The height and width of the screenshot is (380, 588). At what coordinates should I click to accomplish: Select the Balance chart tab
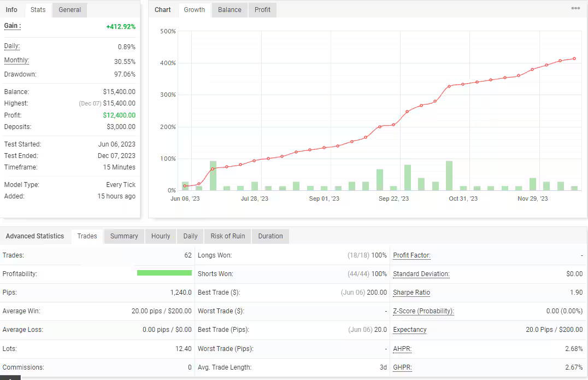[230, 10]
